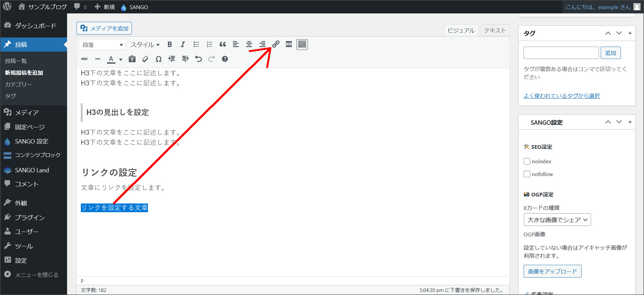644x295 pixels.
Task: Insert a blockquote
Action: coord(223,45)
